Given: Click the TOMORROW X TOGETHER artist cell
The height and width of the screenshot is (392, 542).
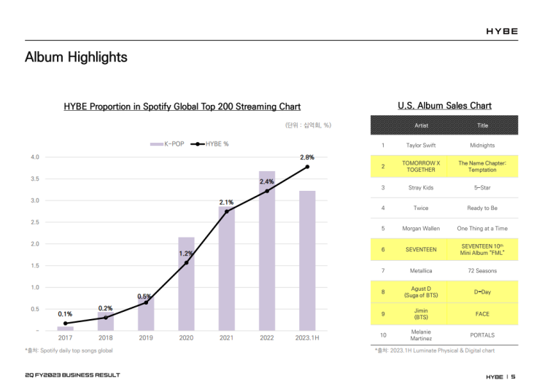Looking at the screenshot, I should click(421, 166).
